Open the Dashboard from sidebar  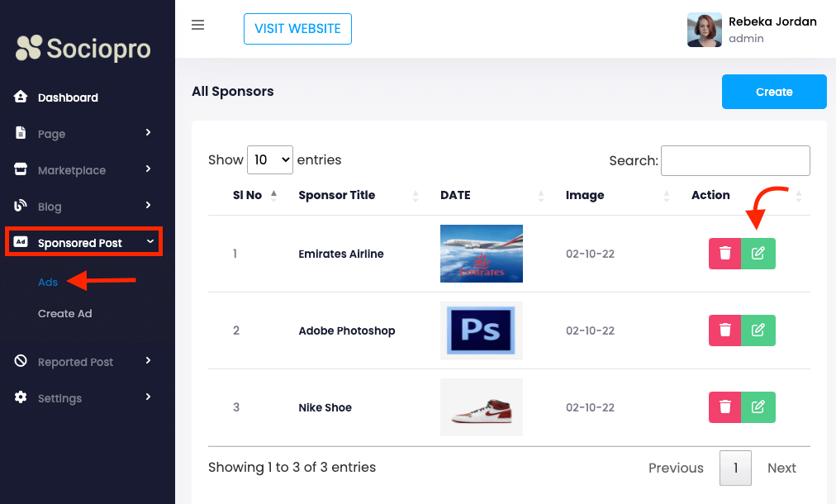coord(68,97)
